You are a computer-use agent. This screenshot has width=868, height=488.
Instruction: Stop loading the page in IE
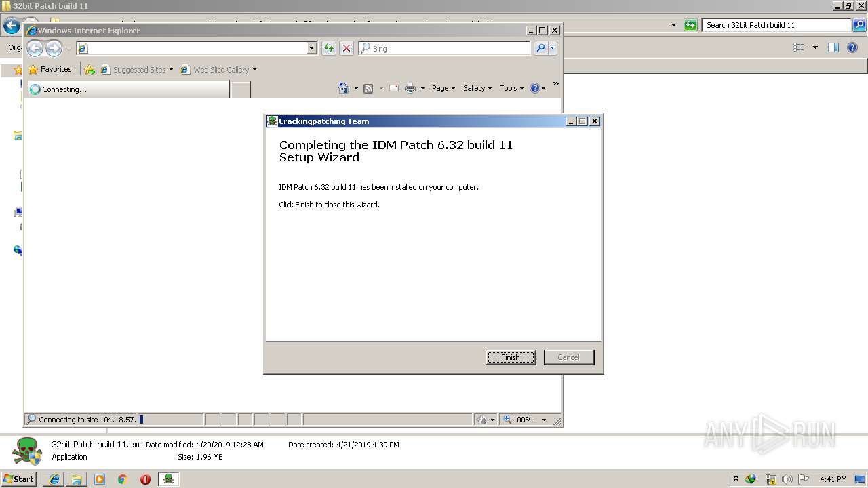point(347,48)
